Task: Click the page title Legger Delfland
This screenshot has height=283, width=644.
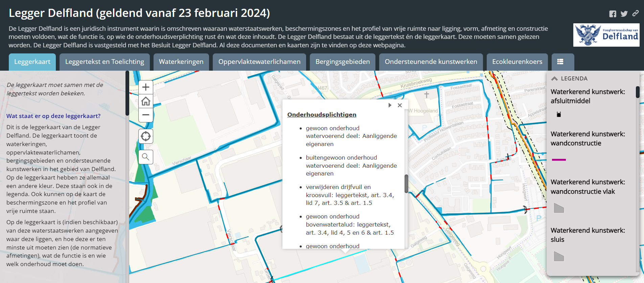Action: click(139, 13)
